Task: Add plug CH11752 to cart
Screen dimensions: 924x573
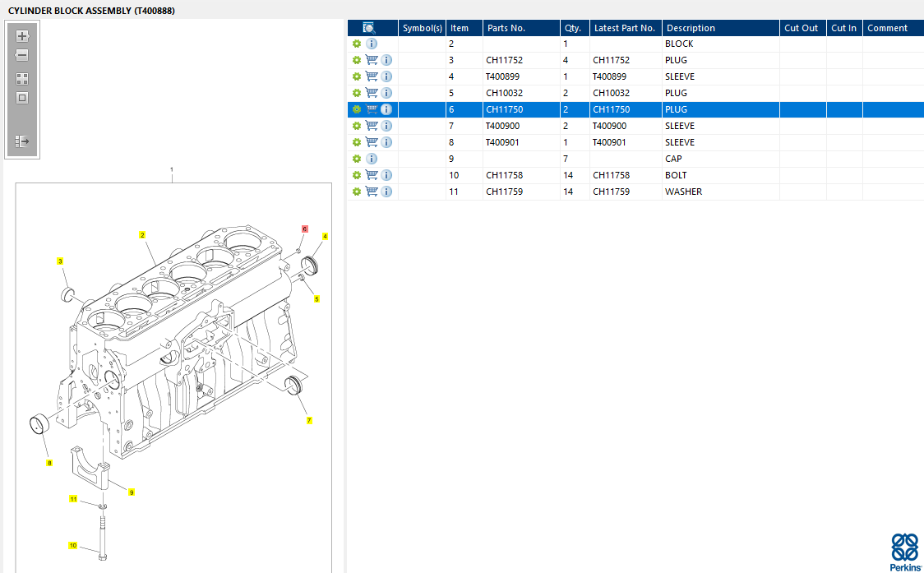Action: 372,60
